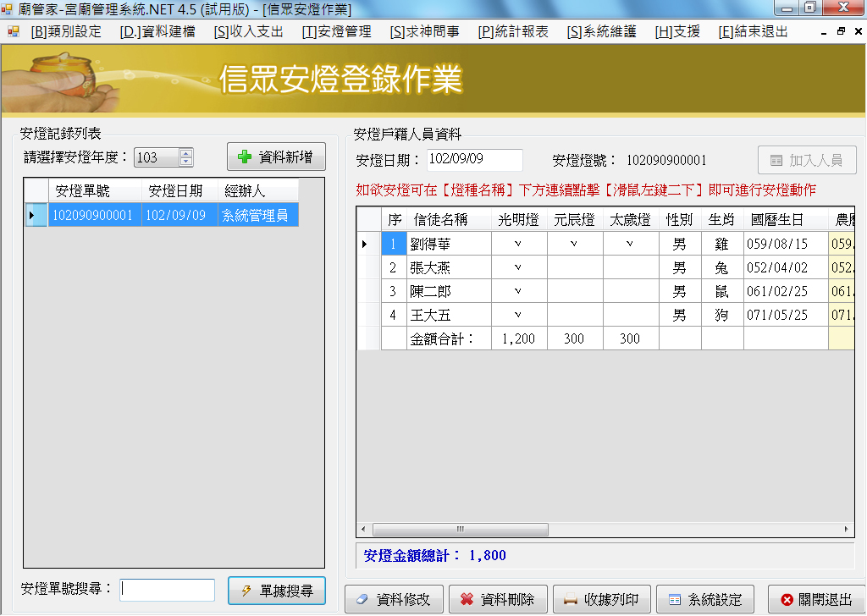Viewport: 867px width, 616px height.
Task: Click the application icon in the menu bar
Action: coord(14,32)
